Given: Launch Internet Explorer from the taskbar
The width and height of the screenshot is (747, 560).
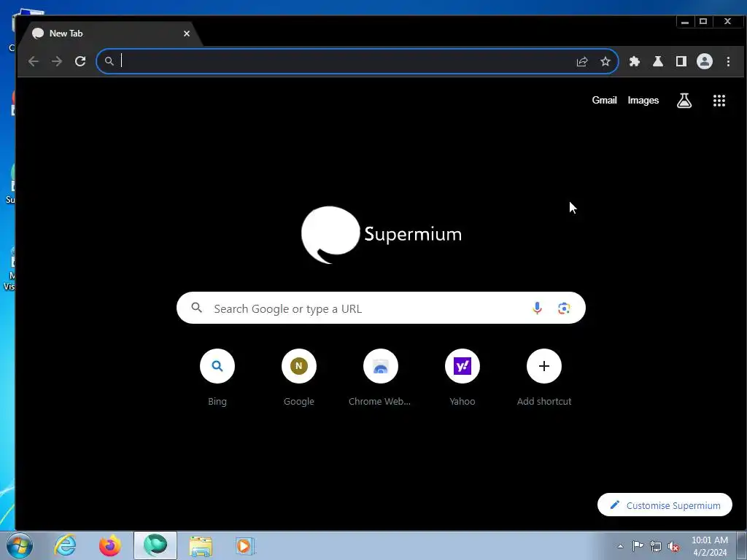Looking at the screenshot, I should (x=65, y=545).
